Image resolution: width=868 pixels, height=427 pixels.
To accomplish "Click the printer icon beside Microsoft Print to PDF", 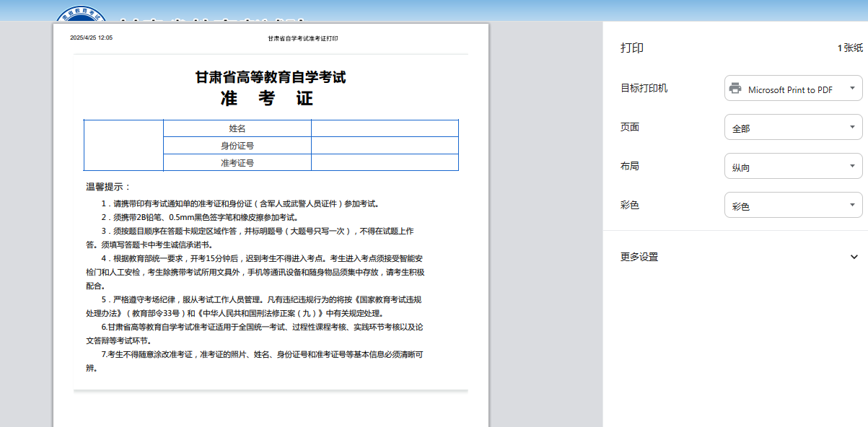I will point(735,89).
